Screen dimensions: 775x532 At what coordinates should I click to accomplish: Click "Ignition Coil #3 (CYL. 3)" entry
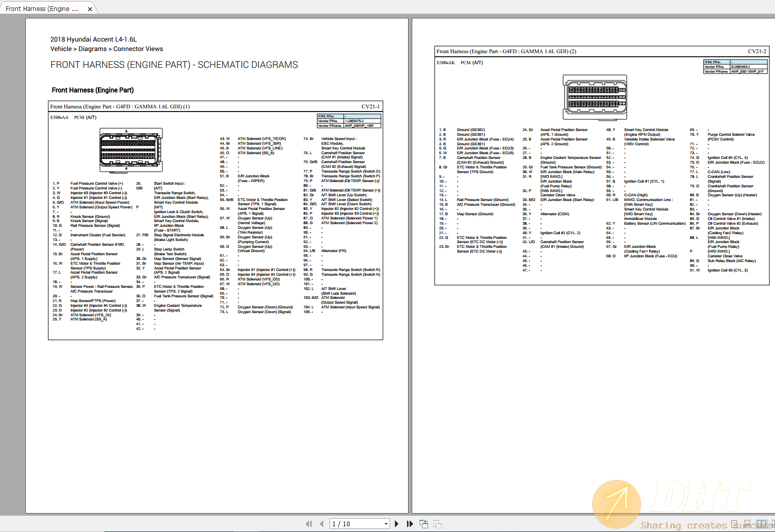728,270
